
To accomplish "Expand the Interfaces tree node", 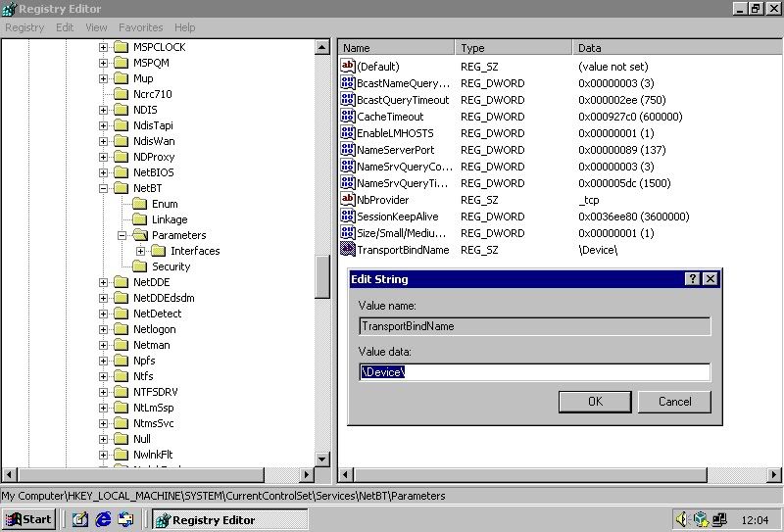I will click(140, 251).
